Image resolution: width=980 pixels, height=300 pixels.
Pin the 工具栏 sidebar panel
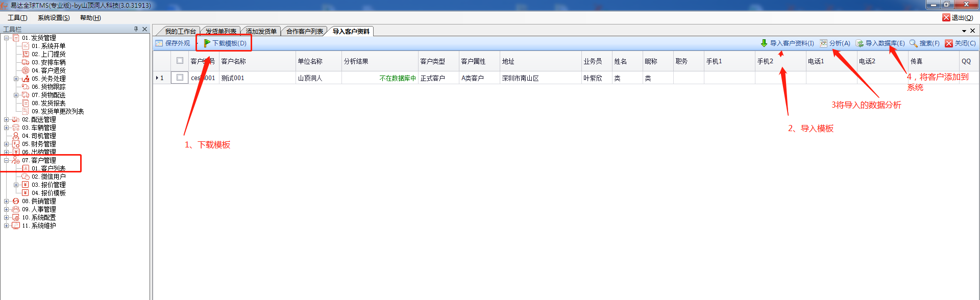(136, 29)
